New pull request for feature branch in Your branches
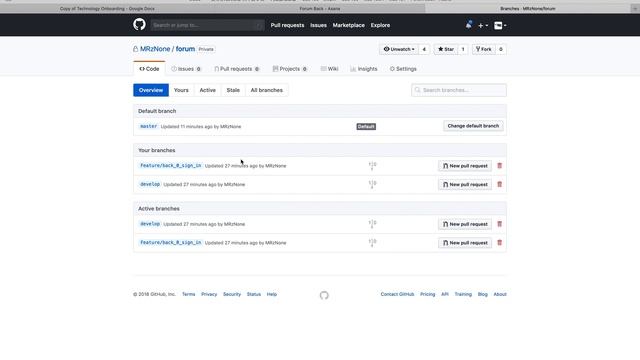This screenshot has width=640, height=360. 465,166
